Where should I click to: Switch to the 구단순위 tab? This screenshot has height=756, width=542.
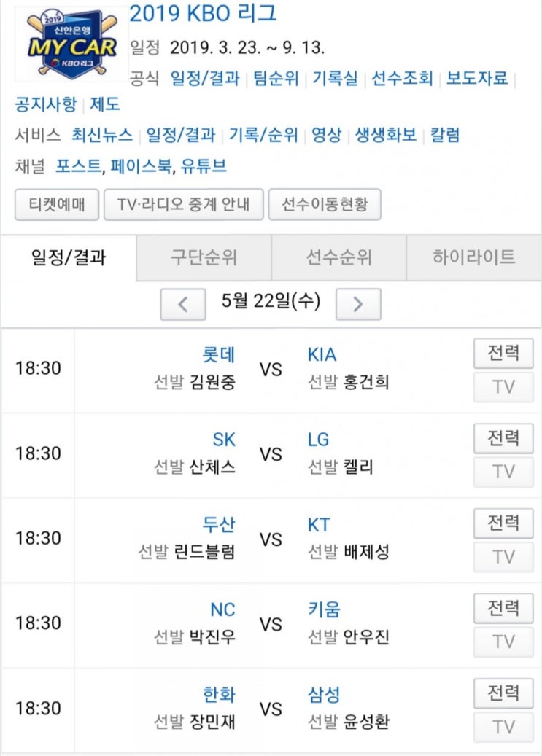coord(204,257)
